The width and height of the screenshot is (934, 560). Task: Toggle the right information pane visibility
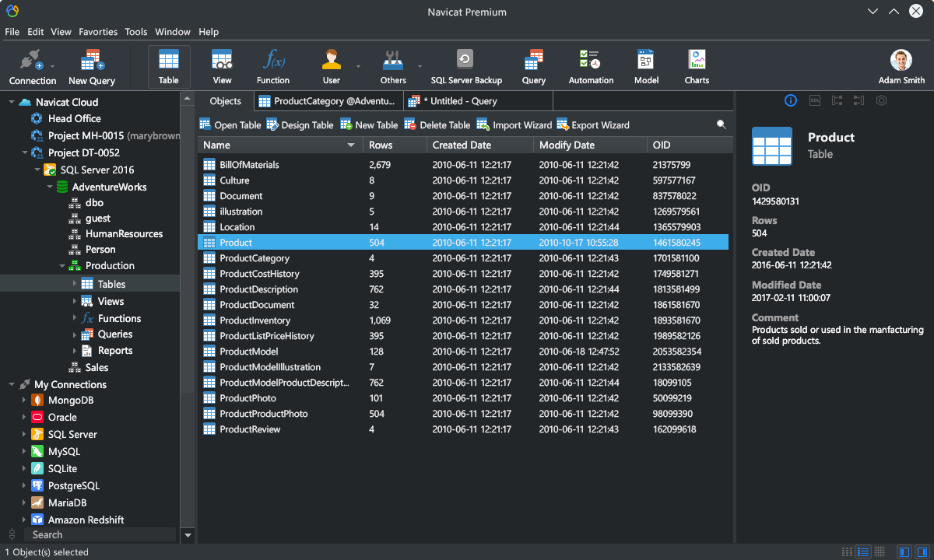(922, 551)
